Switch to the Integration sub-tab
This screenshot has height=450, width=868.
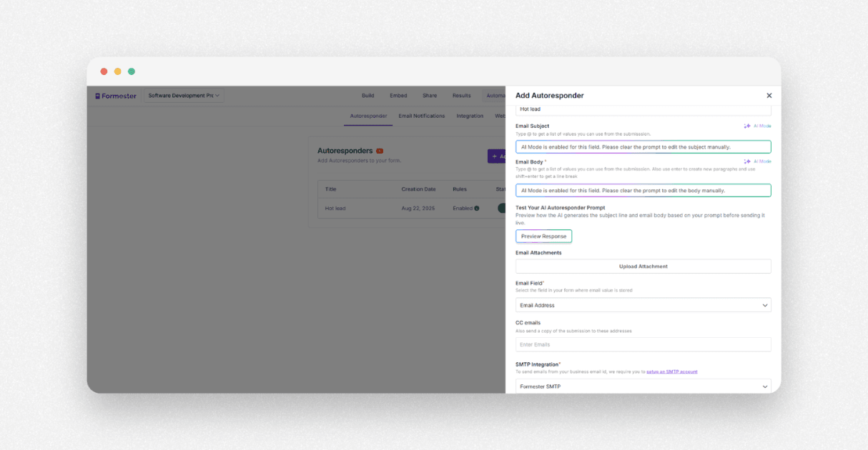coord(470,116)
